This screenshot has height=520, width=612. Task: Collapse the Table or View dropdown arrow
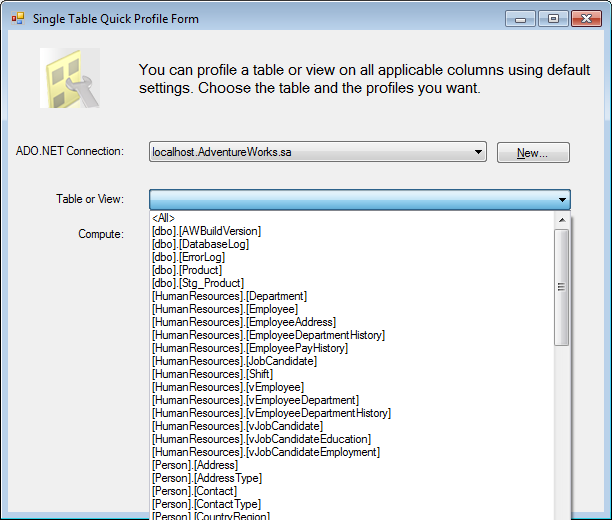562,199
